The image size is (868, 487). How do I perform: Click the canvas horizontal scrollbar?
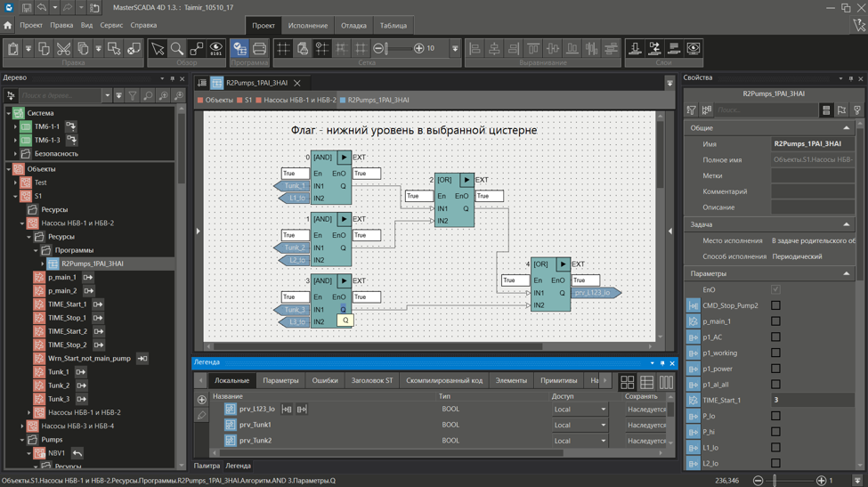click(x=378, y=346)
